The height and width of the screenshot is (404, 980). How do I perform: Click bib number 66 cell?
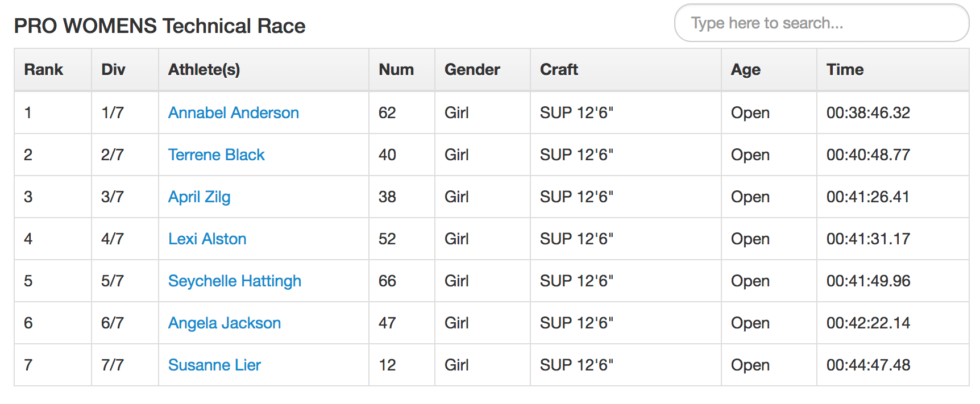point(387,281)
